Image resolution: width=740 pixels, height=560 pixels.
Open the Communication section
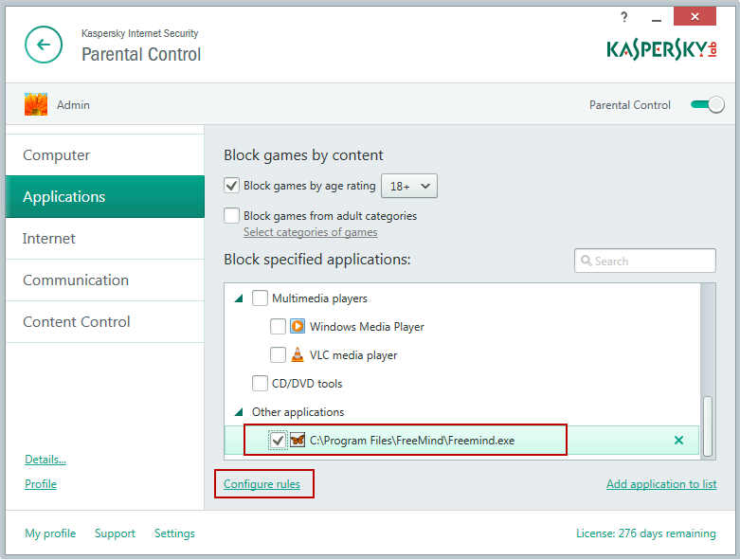point(105,280)
